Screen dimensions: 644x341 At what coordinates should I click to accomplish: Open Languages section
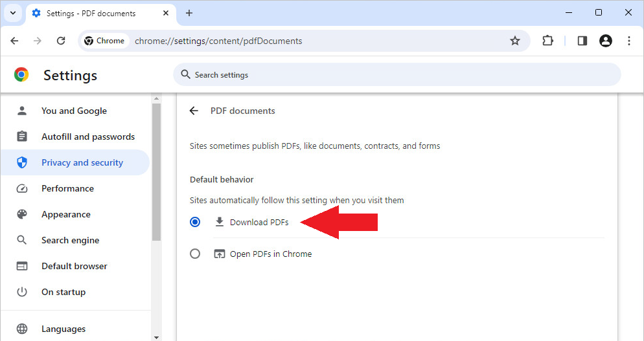[75, 329]
